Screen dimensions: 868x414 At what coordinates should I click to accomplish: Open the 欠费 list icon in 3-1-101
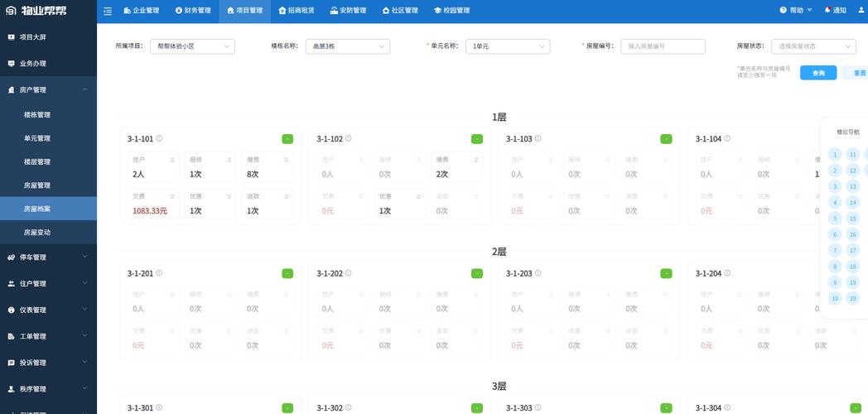pos(172,196)
